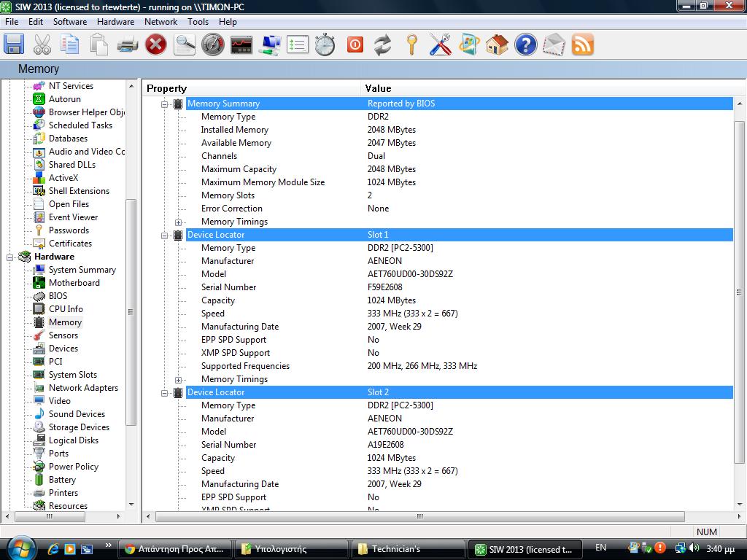Click the Save floppy disk toolbar icon
Viewport: 747px width, 560px height.
tap(15, 44)
